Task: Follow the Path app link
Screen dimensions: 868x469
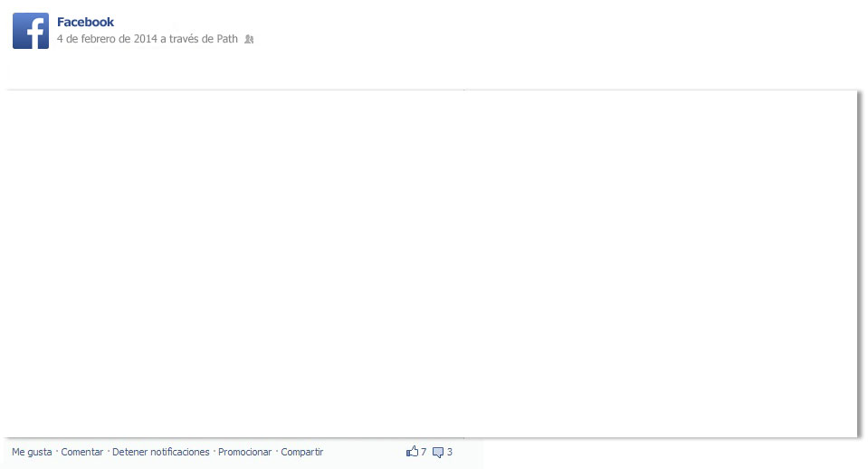Action: click(227, 39)
